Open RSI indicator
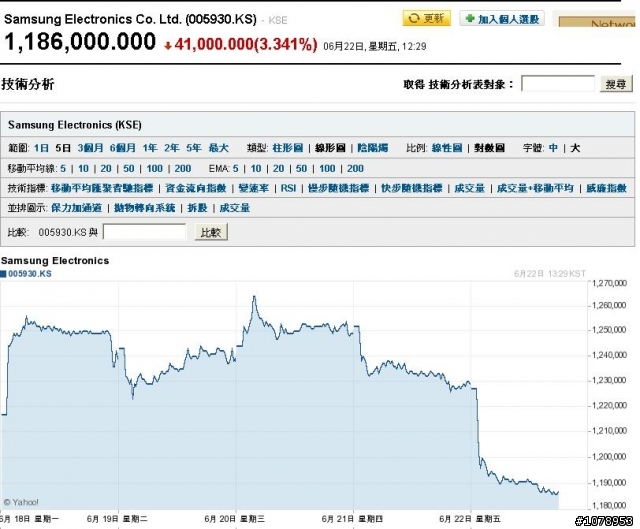640x529 pixels. (x=288, y=188)
